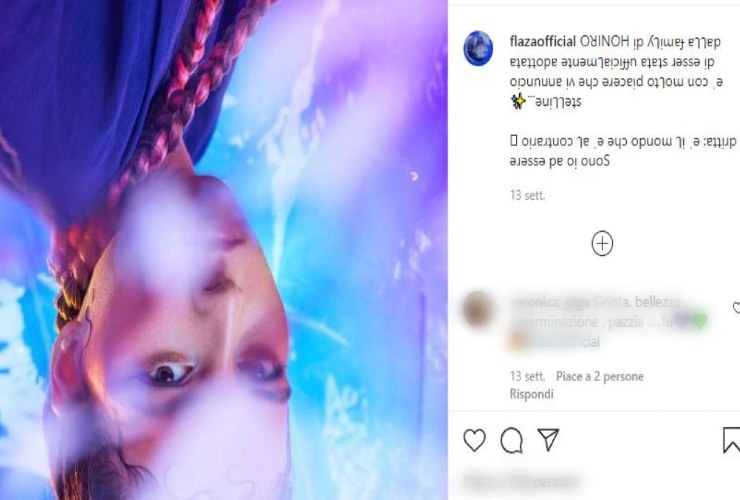
Task: View who liked via Piace a 2 persone
Action: tap(600, 376)
